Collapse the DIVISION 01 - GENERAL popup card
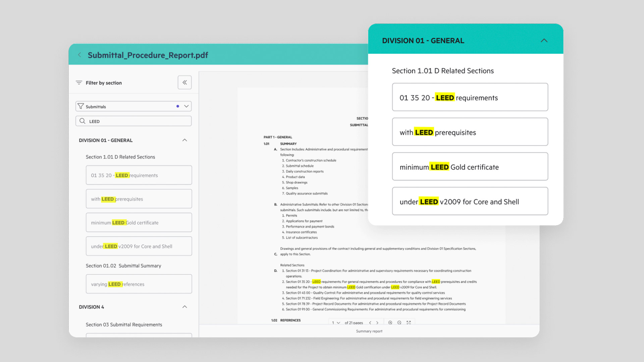Screen dimensions: 644x362 (544, 41)
